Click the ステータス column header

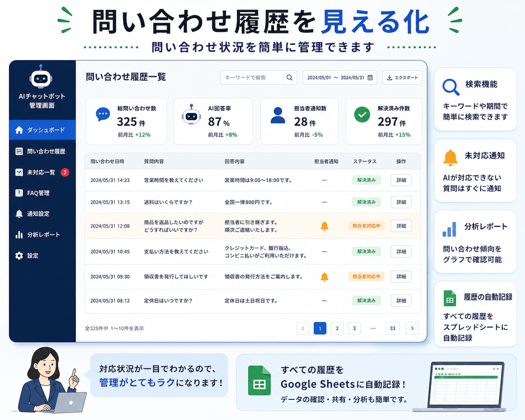[365, 161]
